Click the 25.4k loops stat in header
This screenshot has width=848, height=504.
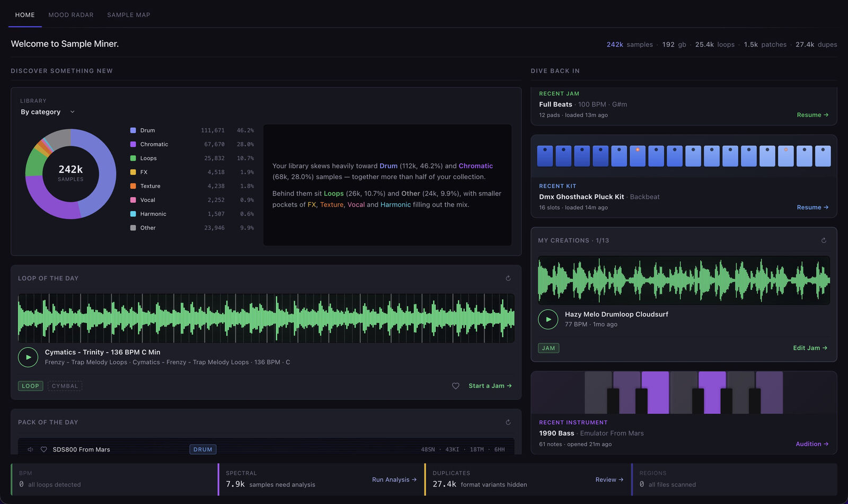coord(715,45)
